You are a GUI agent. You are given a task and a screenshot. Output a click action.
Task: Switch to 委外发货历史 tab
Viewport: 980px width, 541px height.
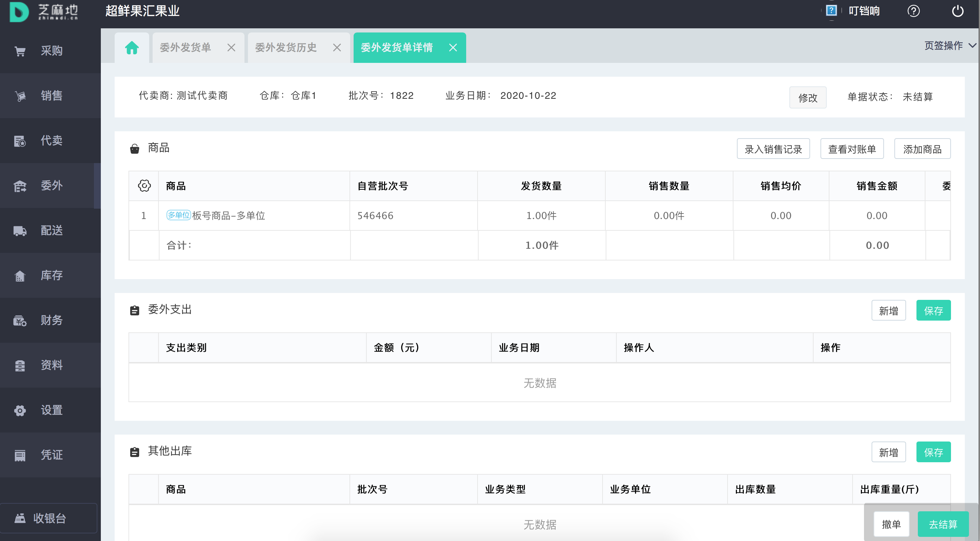click(x=286, y=48)
